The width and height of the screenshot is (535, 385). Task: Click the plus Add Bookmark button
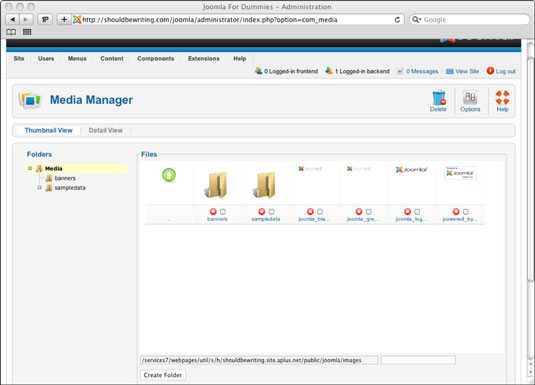point(64,19)
